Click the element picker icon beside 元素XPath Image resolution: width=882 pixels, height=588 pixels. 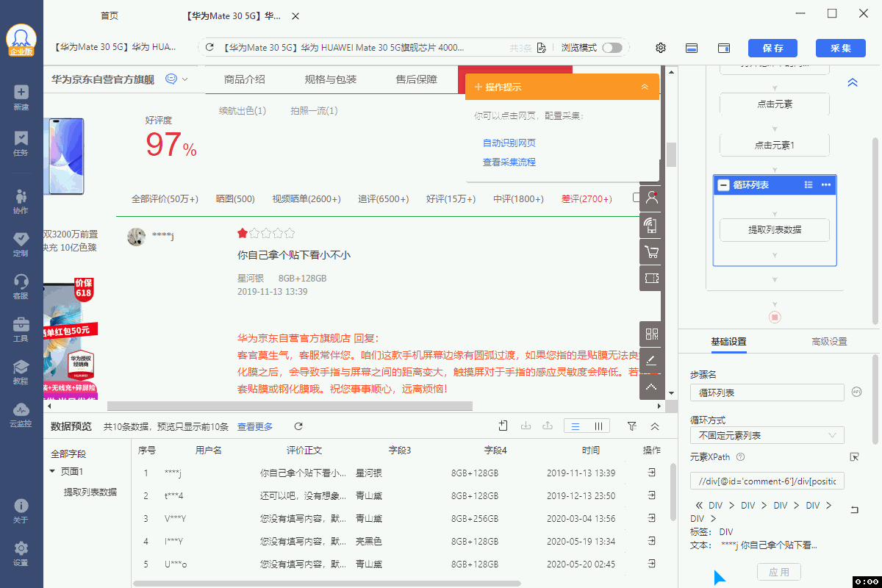click(x=854, y=457)
